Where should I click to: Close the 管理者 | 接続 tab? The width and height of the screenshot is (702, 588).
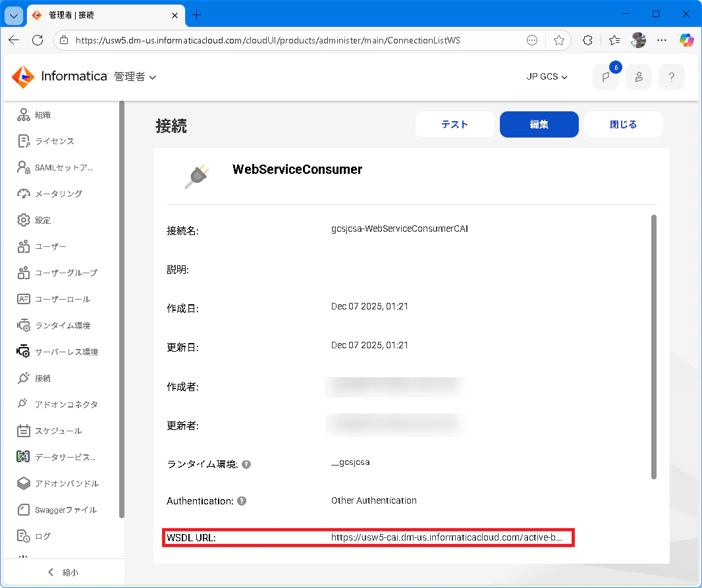pos(175,15)
